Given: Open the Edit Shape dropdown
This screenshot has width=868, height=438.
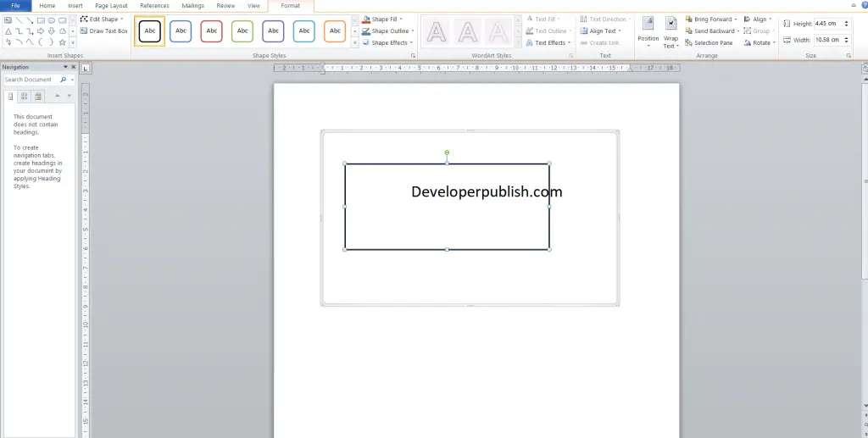Looking at the screenshot, I should (x=121, y=19).
